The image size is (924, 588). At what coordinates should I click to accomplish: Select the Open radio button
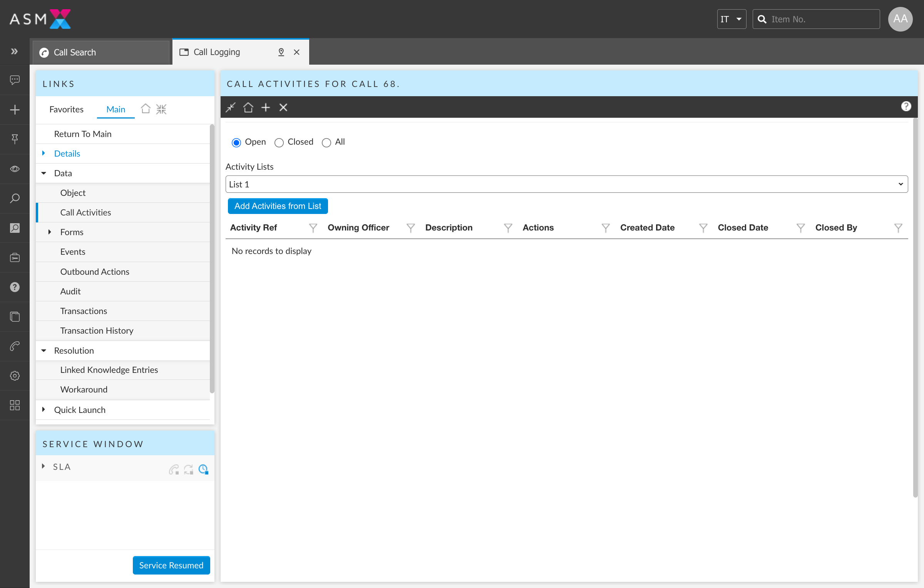coord(236,142)
